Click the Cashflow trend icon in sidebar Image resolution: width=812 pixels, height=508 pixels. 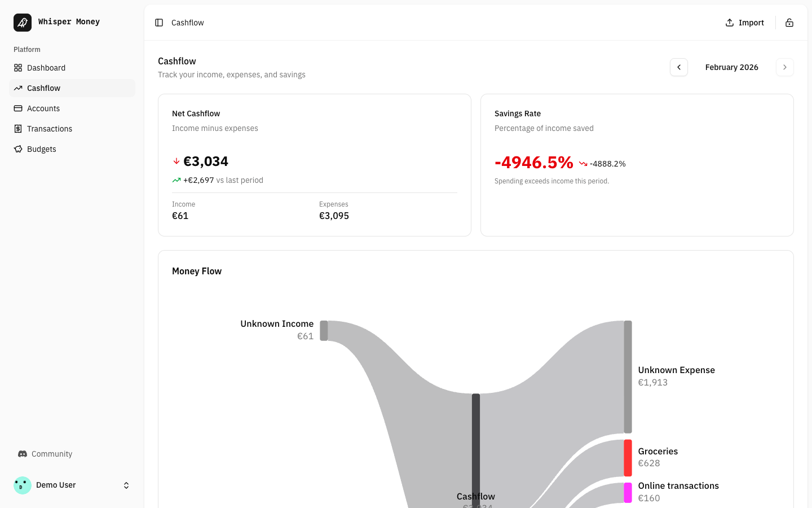[x=18, y=88]
